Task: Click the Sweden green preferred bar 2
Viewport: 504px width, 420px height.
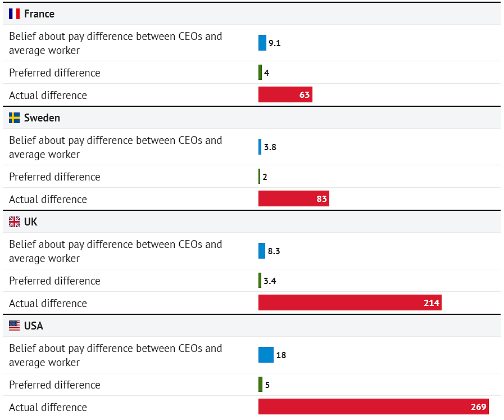Action: coord(260,176)
